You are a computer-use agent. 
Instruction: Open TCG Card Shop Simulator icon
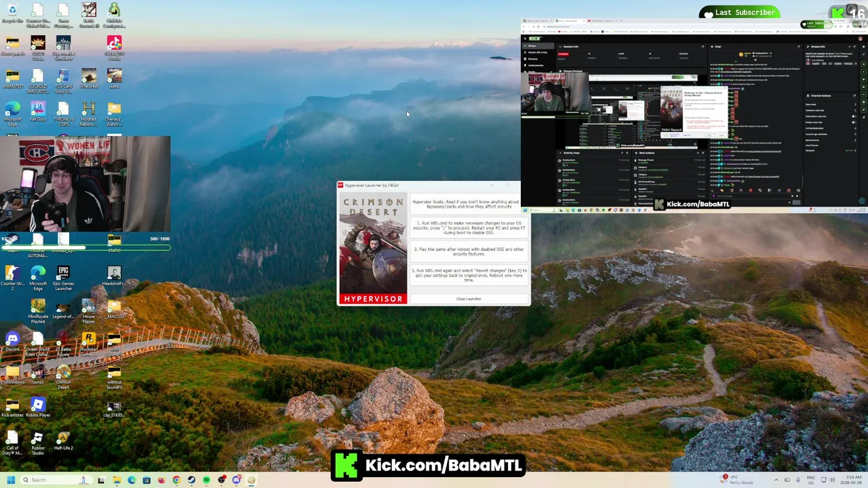[63, 80]
